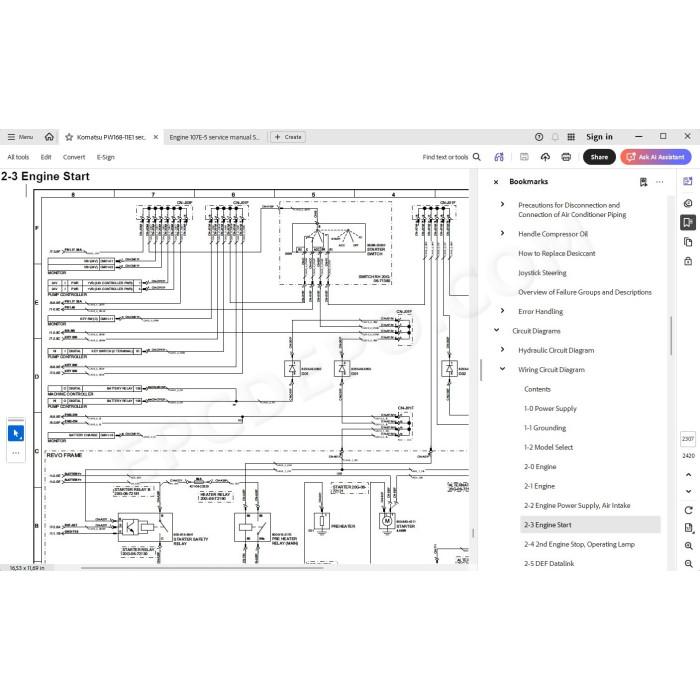This screenshot has width=700, height=700.
Task: Open the Menu hamburger button
Action: coord(20,137)
